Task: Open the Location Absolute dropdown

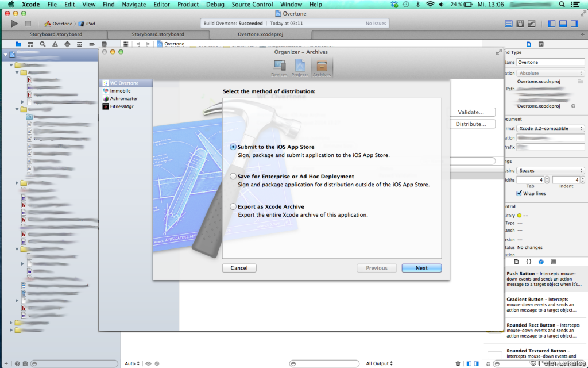Action: click(551, 73)
